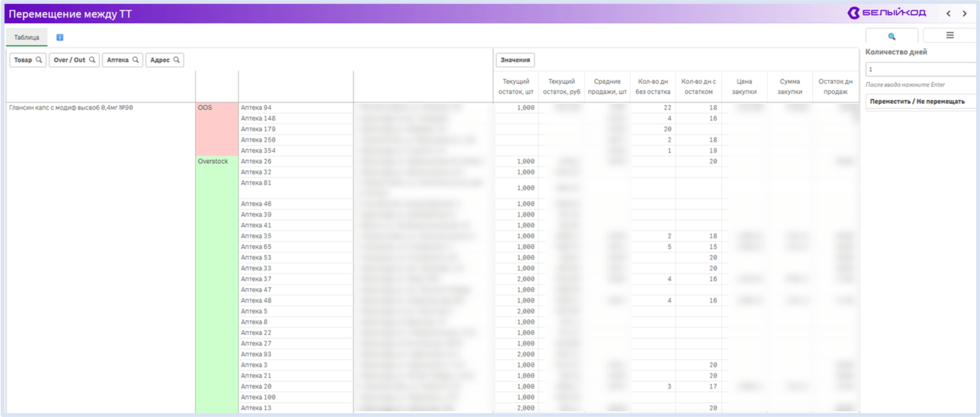Click Кол-во дн без остатка column header
Image resolution: width=980 pixels, height=417 pixels.
tap(653, 86)
